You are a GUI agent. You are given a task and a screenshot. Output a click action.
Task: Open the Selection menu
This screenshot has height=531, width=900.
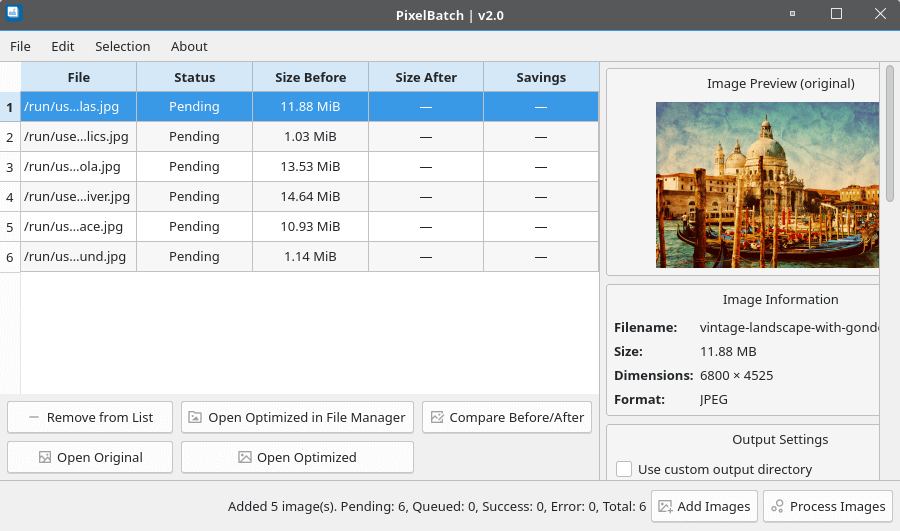coord(122,46)
